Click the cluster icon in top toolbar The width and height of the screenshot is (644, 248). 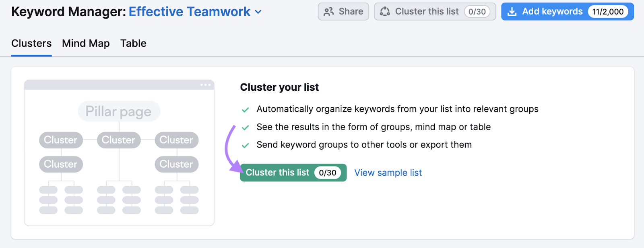(x=385, y=12)
